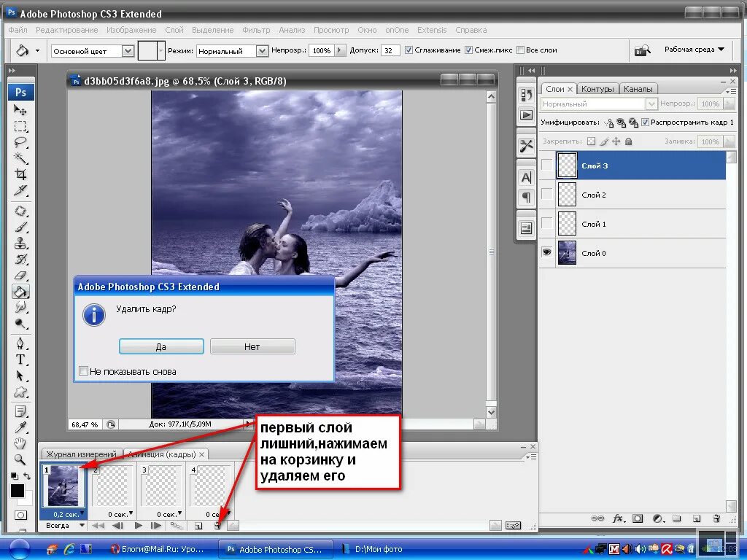
Task: Select the Crop tool
Action: click(x=20, y=174)
